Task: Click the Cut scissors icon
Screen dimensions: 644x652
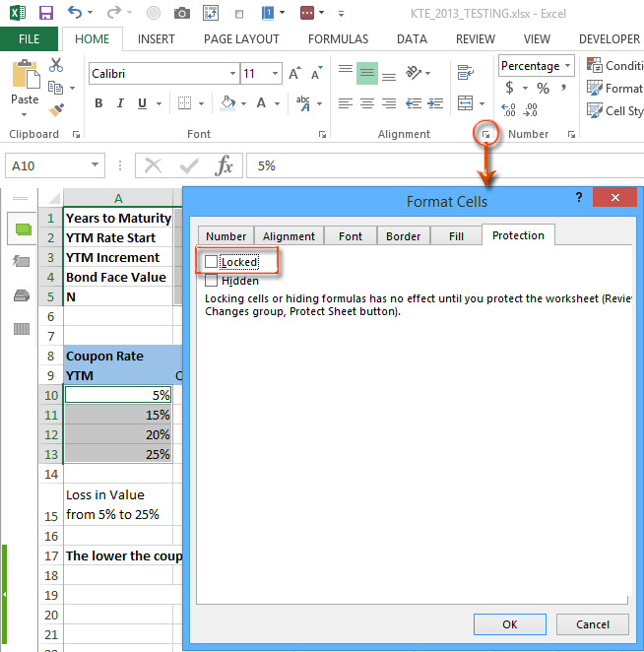Action: pyautogui.click(x=56, y=65)
